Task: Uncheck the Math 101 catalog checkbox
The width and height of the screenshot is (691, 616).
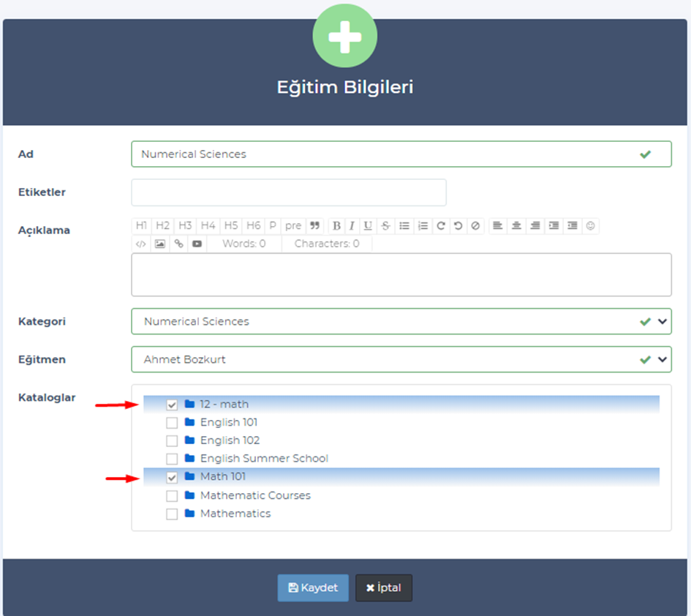Action: [172, 478]
